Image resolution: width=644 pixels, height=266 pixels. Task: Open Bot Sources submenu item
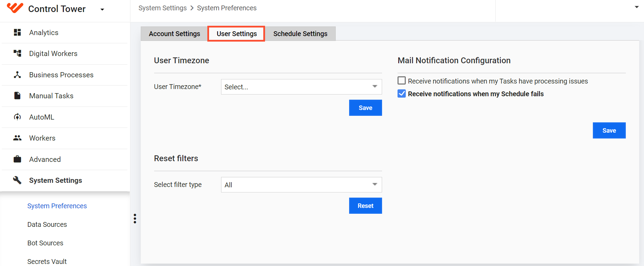(45, 243)
